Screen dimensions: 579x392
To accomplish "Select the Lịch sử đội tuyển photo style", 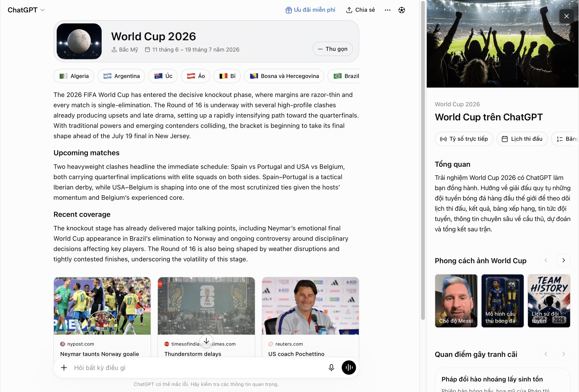I will tap(549, 301).
